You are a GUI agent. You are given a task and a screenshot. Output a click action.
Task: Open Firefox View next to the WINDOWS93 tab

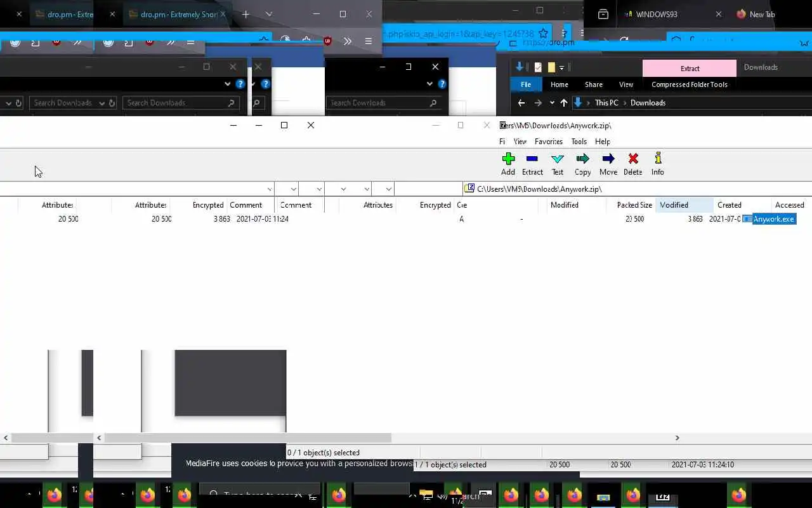tap(603, 14)
